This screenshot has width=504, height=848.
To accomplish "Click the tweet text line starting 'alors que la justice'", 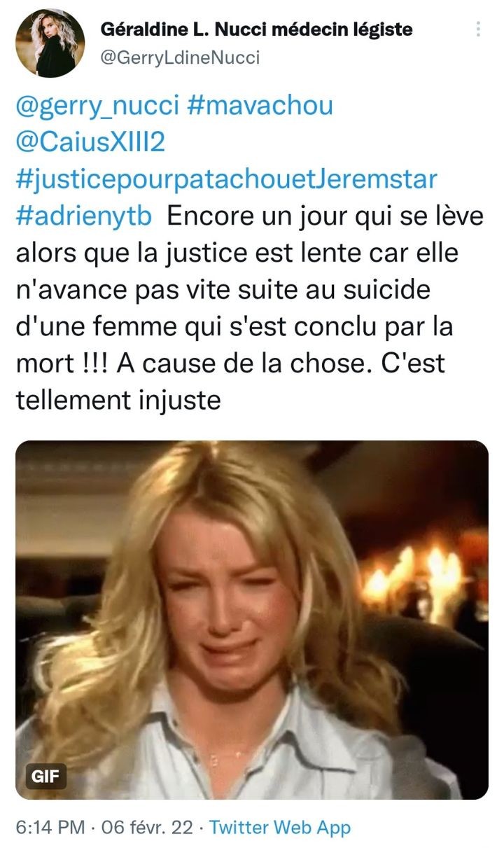I will [x=237, y=253].
